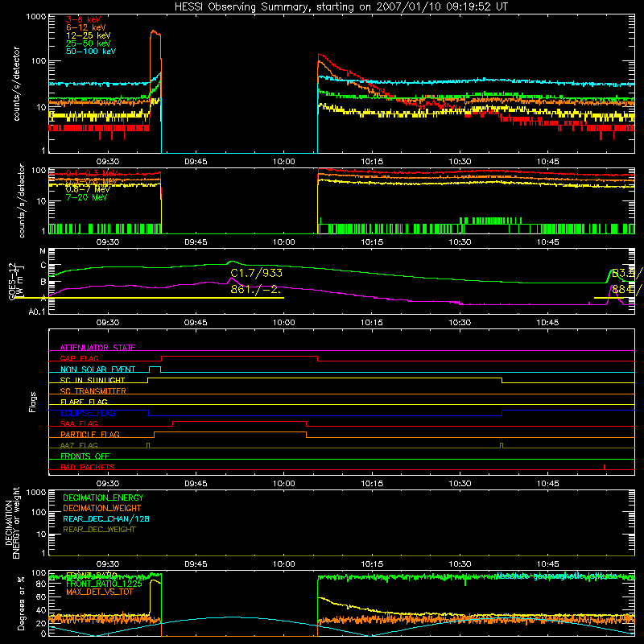Select the ECLIPSE_FLAG label
The image size is (644, 644).
[88, 413]
